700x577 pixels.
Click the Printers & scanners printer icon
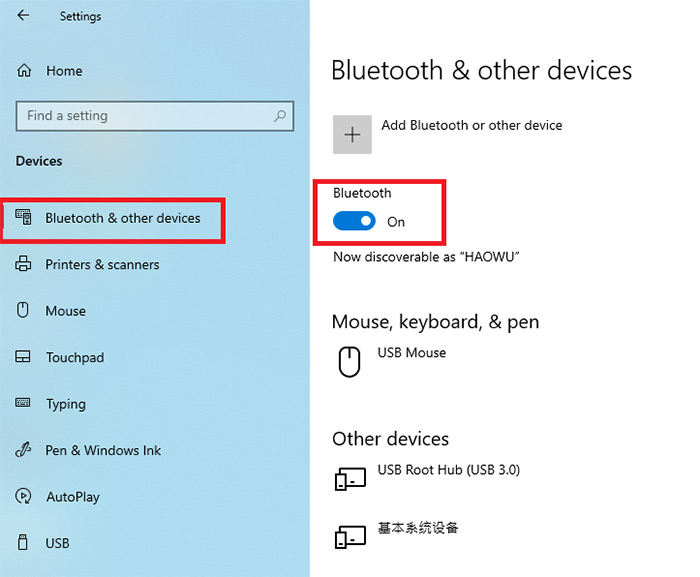coord(23,264)
